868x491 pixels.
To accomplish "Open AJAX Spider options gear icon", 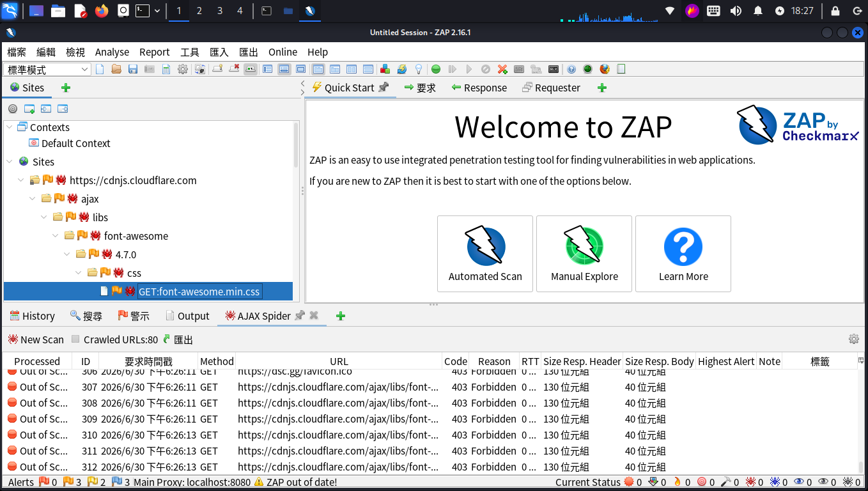I will pyautogui.click(x=854, y=339).
